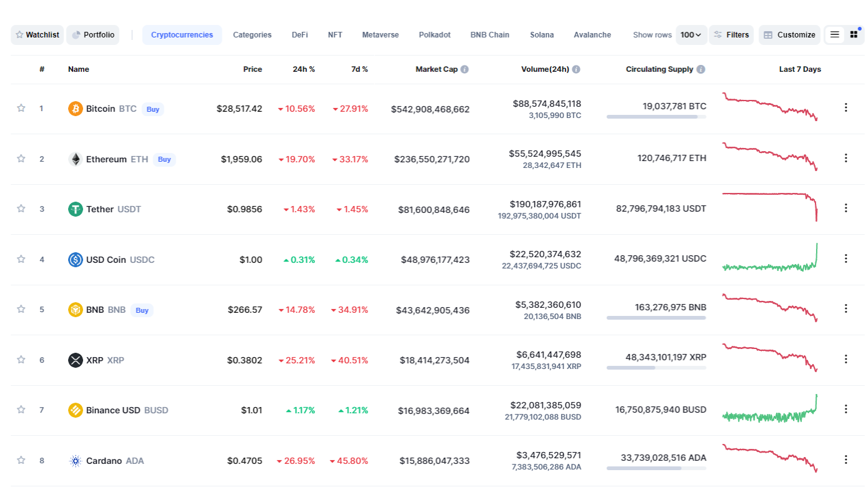The image size is (868, 487).
Task: Switch to the DeFi tab
Action: (299, 35)
